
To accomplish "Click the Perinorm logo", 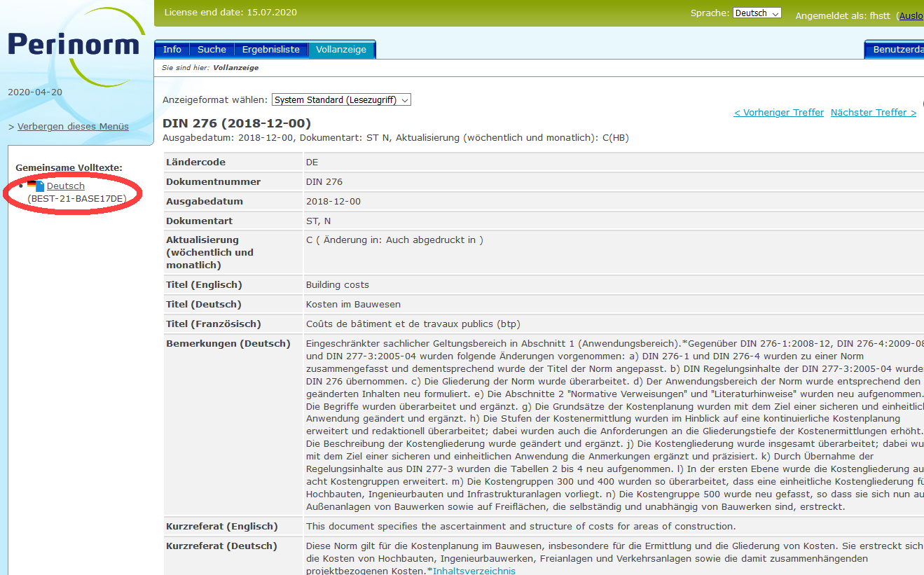I will [74, 46].
